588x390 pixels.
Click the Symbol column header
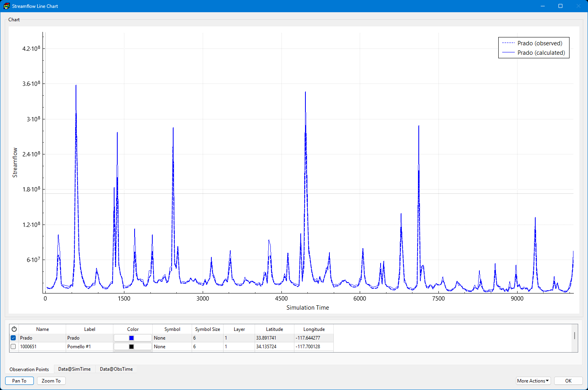tap(172, 329)
